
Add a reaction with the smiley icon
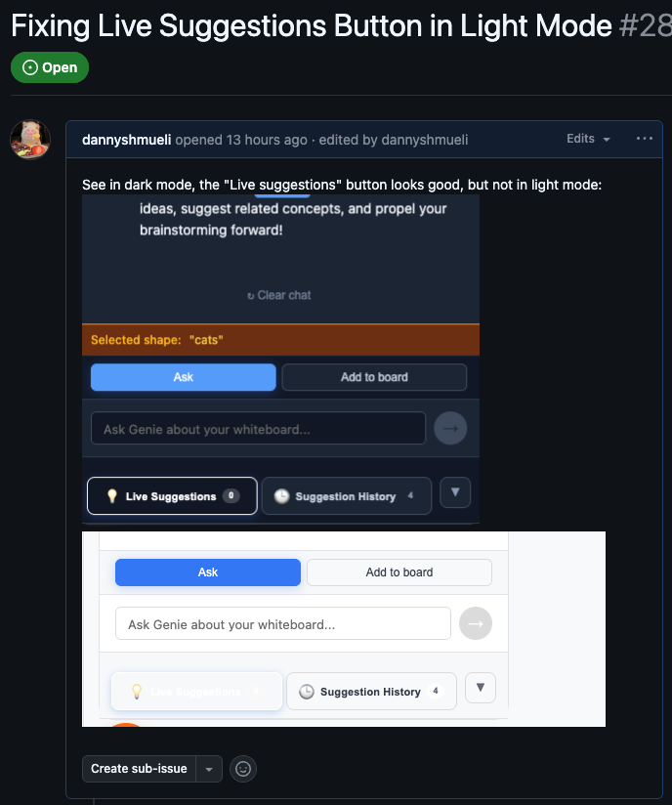[243, 769]
